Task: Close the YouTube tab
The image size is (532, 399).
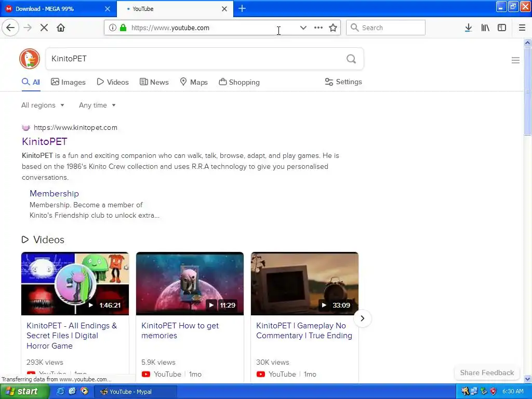Action: pos(224,9)
